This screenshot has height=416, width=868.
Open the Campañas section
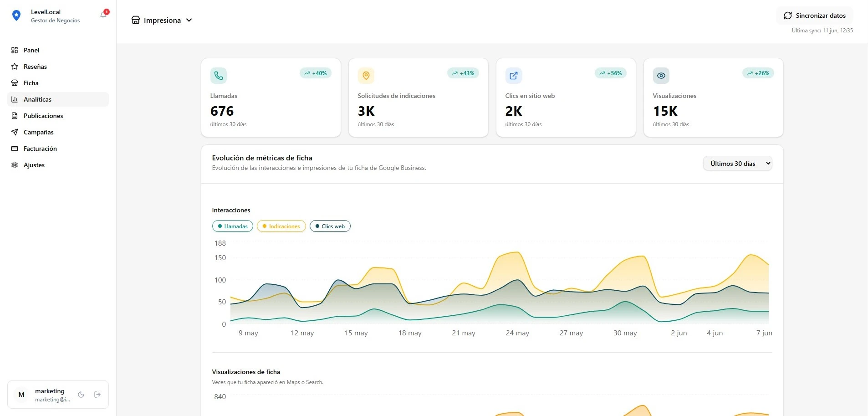[58, 132]
